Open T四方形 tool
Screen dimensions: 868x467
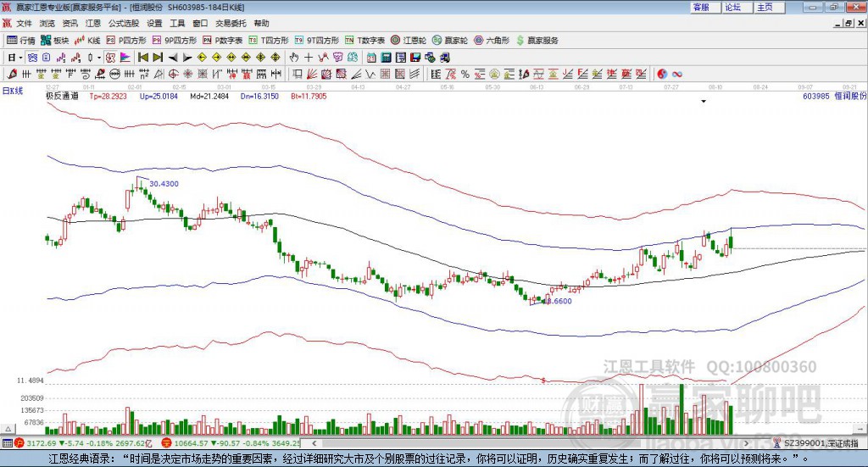tap(269, 41)
